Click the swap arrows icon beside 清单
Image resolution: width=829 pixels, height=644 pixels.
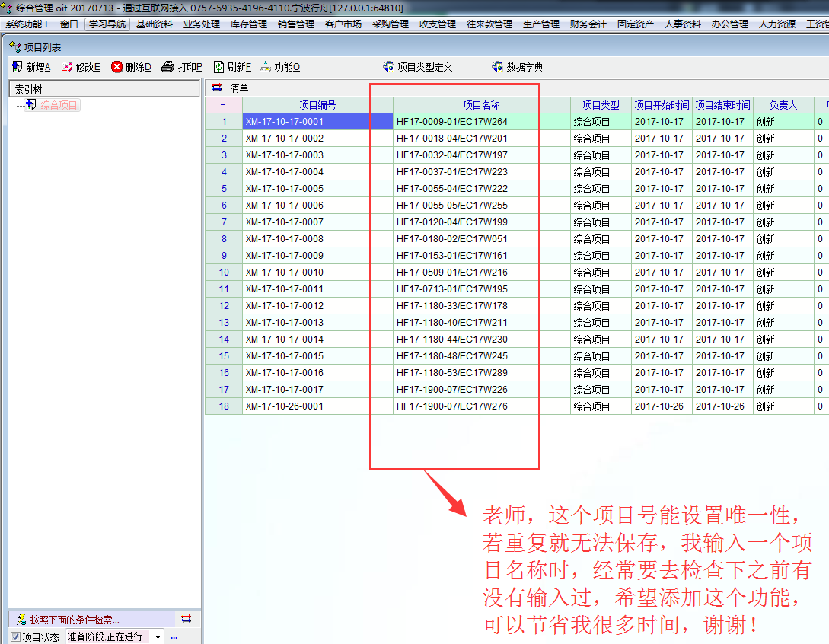[x=217, y=88]
